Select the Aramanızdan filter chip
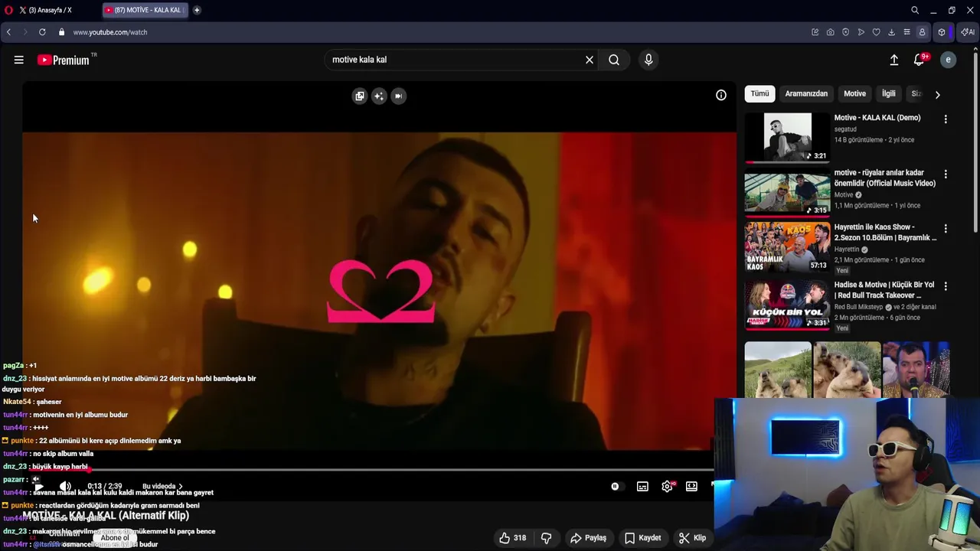This screenshot has width=980, height=551. tap(806, 93)
